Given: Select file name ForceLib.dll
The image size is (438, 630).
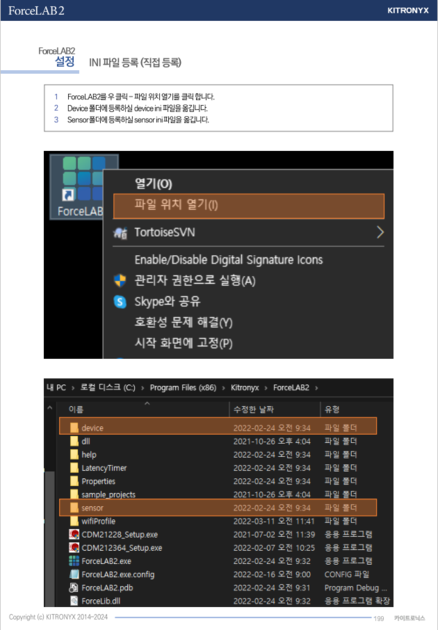Looking at the screenshot, I should click(101, 601).
